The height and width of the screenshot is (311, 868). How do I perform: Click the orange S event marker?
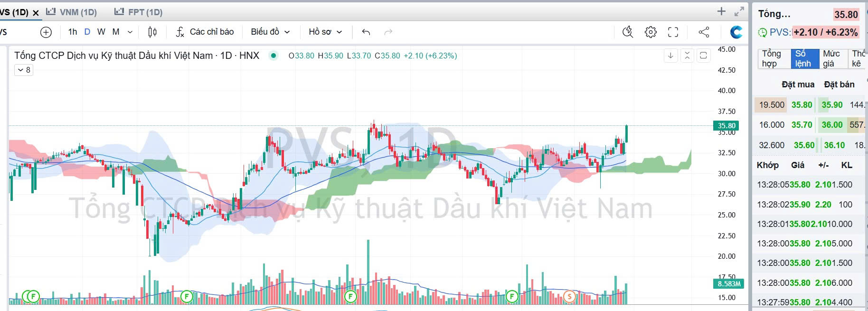[569, 297]
